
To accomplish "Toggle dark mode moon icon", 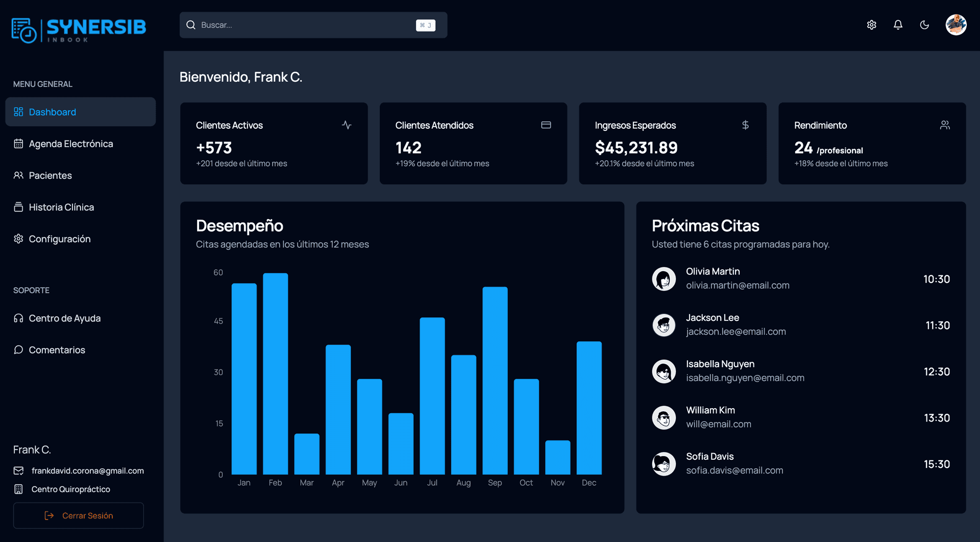I will [924, 25].
